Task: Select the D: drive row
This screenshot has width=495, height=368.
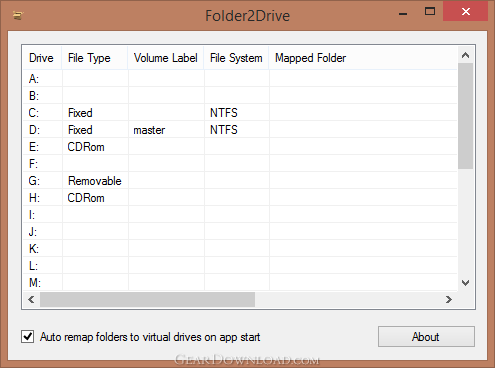Action: (x=240, y=130)
